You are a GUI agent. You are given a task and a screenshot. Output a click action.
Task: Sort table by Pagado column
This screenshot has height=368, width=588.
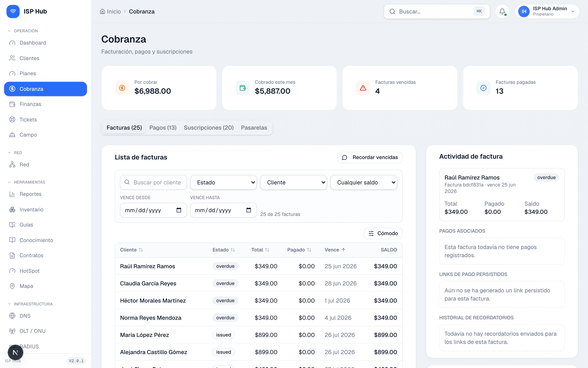click(x=299, y=250)
